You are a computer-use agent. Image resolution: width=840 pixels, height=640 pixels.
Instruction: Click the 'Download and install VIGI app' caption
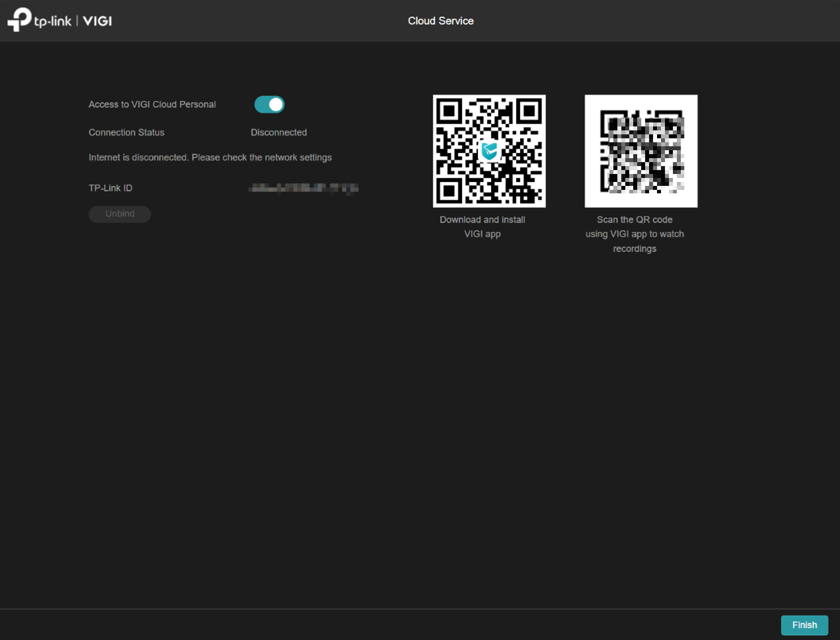(x=482, y=227)
